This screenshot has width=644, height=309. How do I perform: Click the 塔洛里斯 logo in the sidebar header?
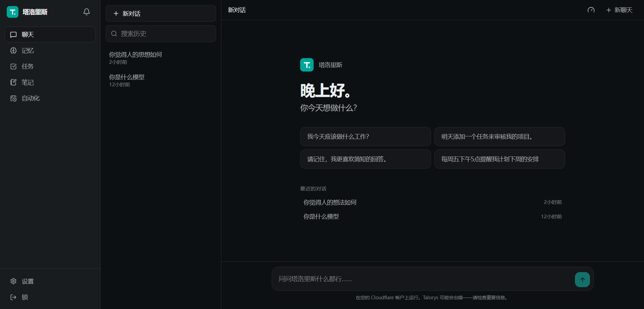pos(12,12)
